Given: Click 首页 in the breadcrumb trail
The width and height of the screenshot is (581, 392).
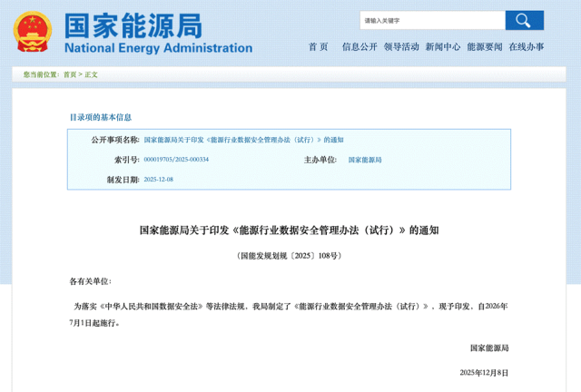Looking at the screenshot, I should 70,74.
